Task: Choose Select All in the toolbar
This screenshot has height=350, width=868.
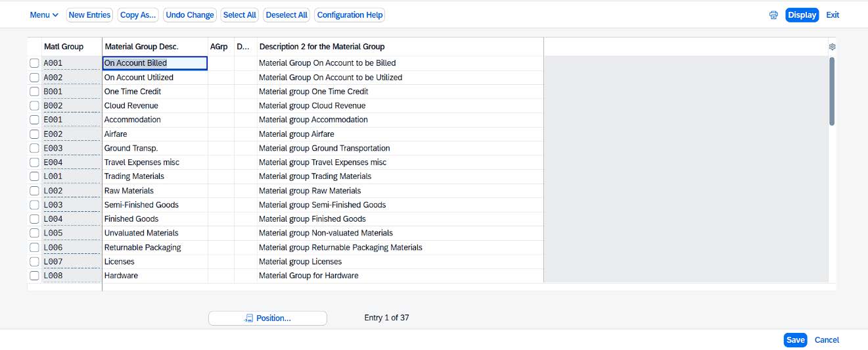Action: [240, 15]
